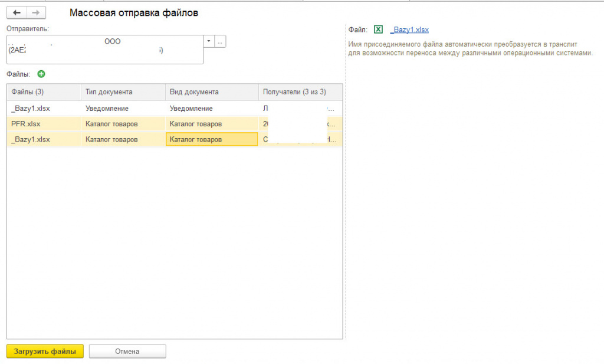Image resolution: width=604 pixels, height=364 pixels.
Task: Select the highlighted Каталог товаров cell
Action: pyautogui.click(x=212, y=139)
